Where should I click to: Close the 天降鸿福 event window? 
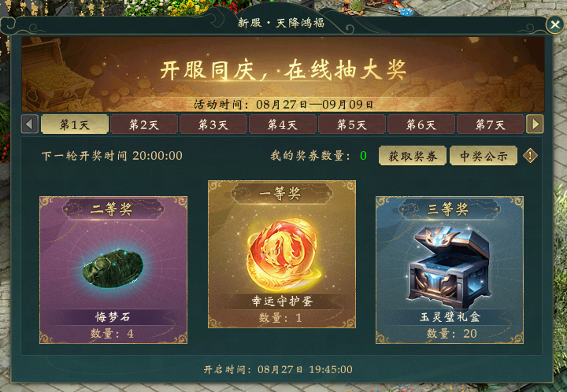point(554,24)
